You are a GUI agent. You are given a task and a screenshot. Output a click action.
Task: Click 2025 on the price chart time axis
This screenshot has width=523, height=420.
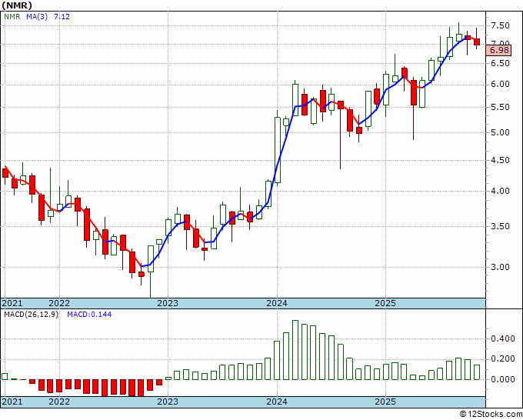(385, 303)
